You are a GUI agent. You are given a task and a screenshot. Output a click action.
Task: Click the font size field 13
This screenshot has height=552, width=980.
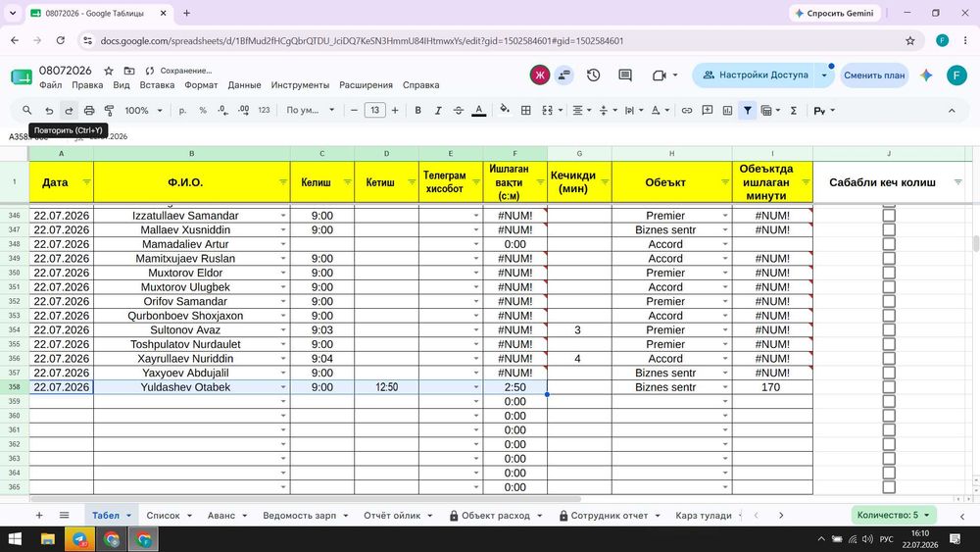tap(375, 110)
